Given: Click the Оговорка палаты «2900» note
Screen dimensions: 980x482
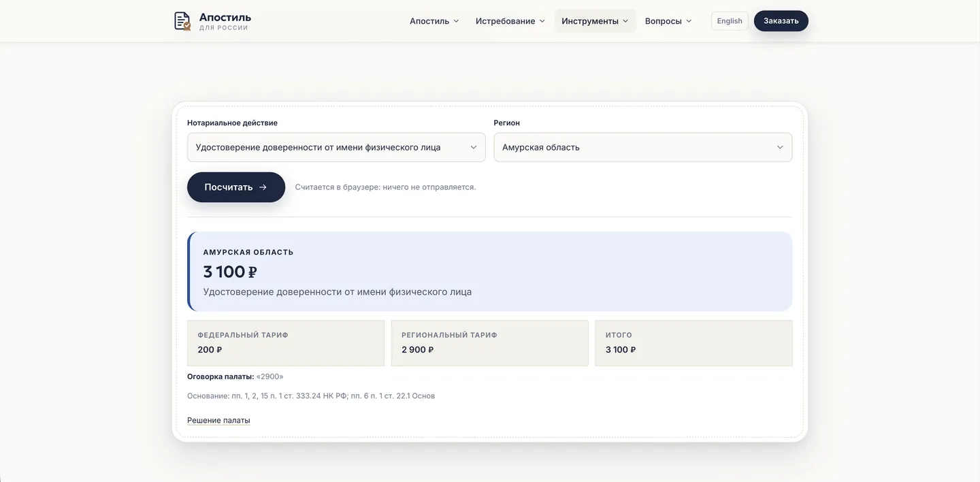Looking at the screenshot, I should (x=235, y=376).
